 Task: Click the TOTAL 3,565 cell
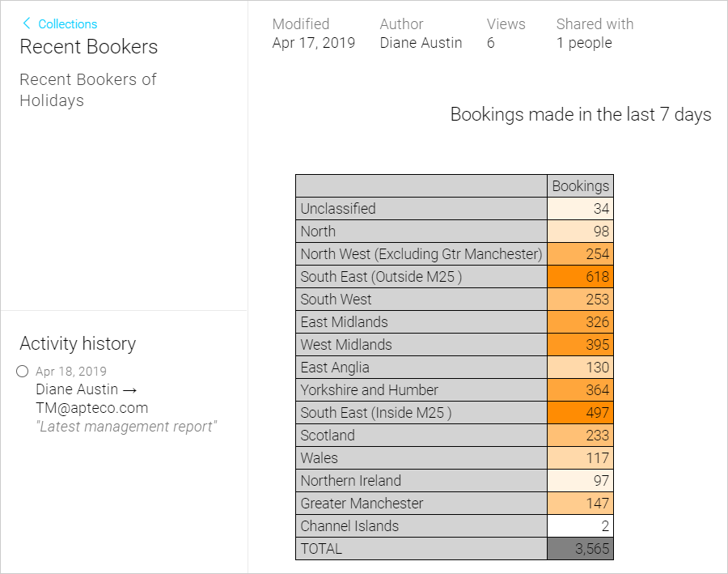(x=580, y=549)
